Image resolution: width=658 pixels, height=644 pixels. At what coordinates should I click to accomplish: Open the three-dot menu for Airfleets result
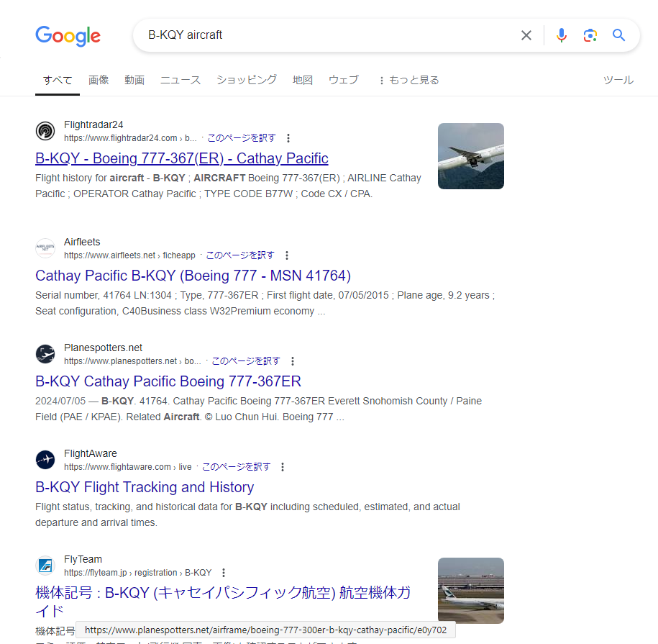287,255
